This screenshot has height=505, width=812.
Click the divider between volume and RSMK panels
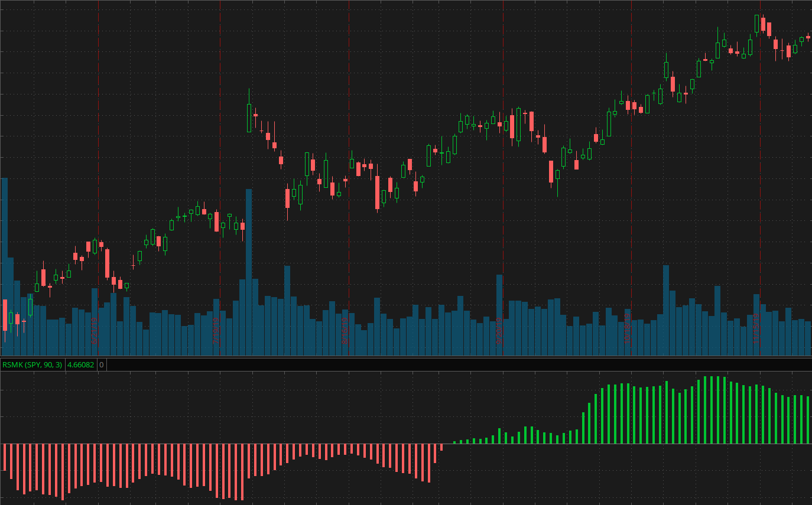pos(406,357)
